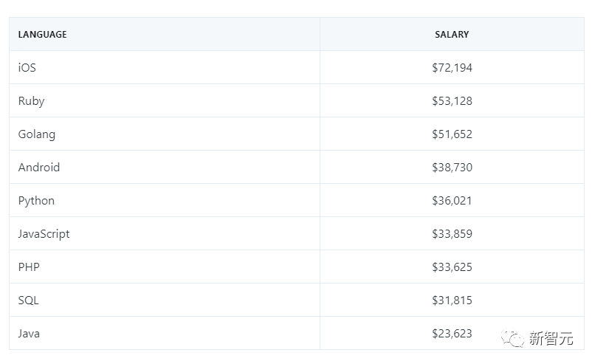Click the $72,194 salary value
The width and height of the screenshot is (592, 364).
click(452, 68)
